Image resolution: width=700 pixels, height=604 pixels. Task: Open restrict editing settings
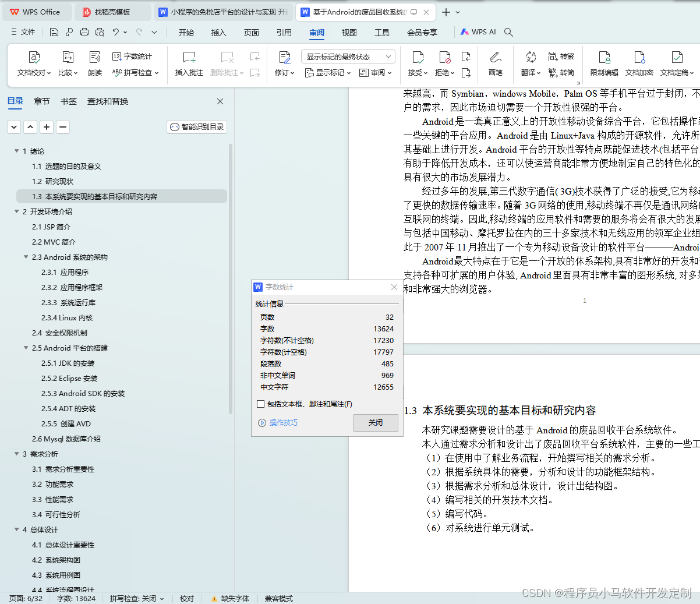click(x=604, y=63)
